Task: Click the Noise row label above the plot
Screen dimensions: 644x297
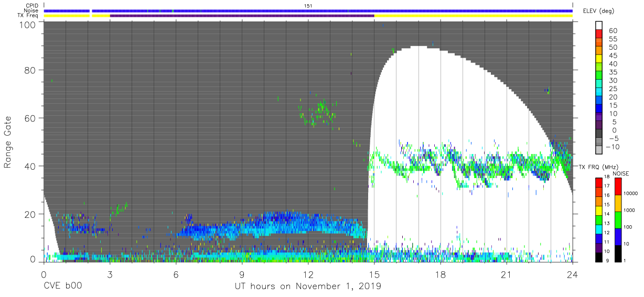Action: point(32,10)
